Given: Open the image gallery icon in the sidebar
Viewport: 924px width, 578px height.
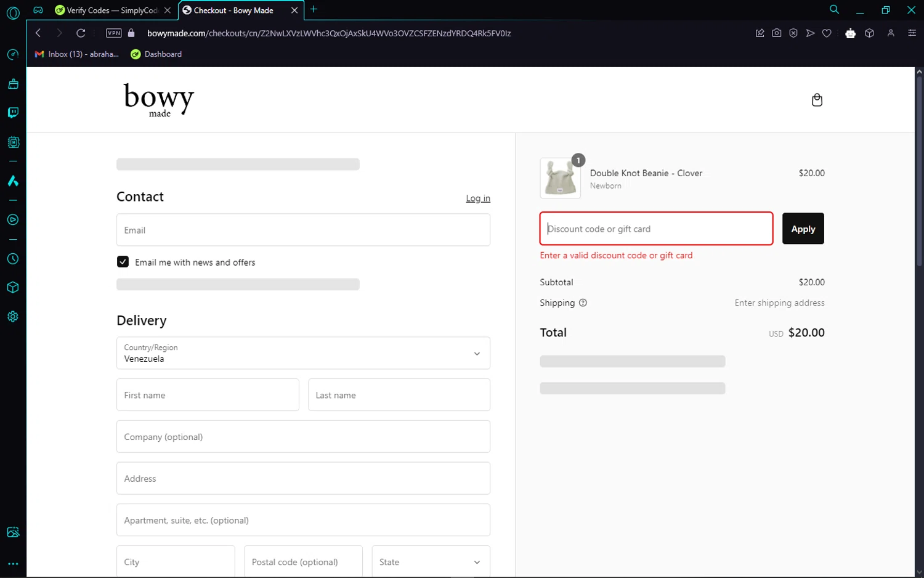Looking at the screenshot, I should (x=13, y=532).
